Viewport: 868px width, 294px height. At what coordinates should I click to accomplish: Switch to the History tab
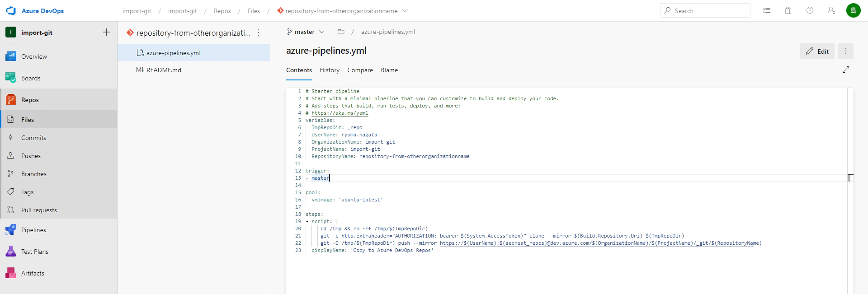330,70
